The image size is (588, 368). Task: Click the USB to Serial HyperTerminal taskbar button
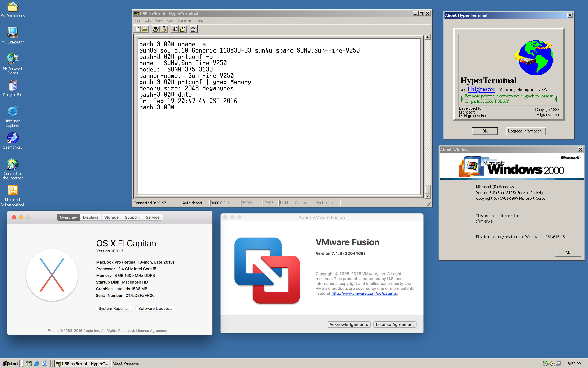tap(82, 363)
